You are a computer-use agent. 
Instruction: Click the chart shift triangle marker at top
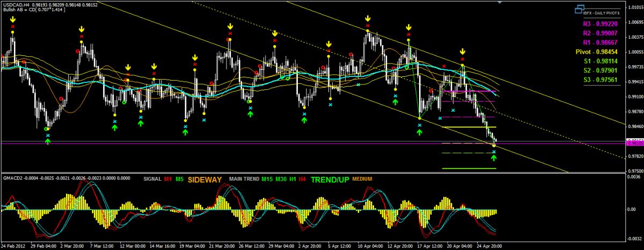pos(500,2)
